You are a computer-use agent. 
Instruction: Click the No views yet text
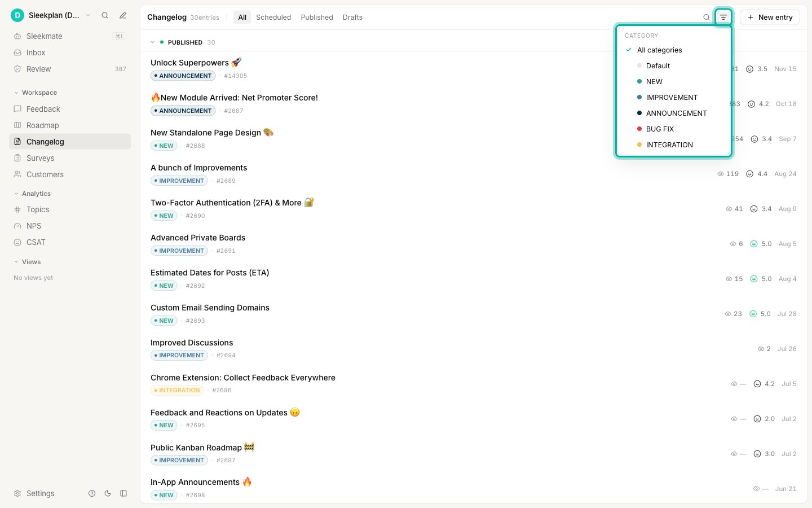tap(33, 278)
